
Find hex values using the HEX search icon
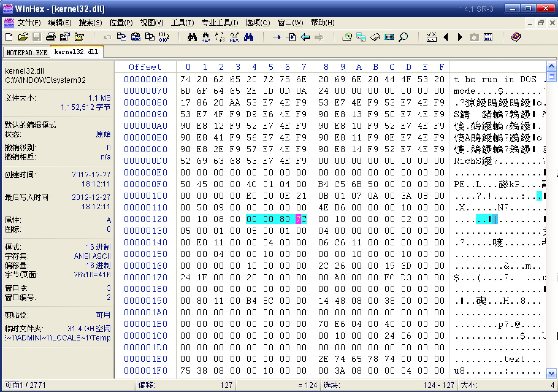coord(206,37)
